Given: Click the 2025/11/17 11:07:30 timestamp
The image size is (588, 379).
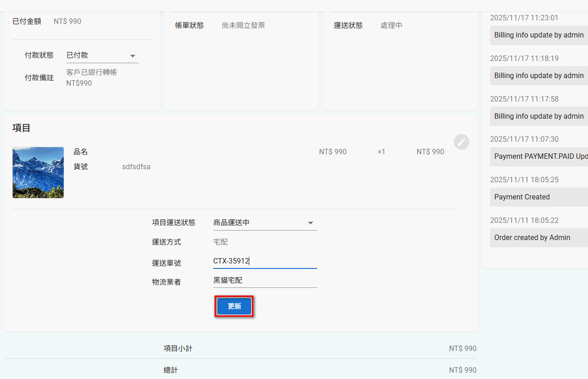Looking at the screenshot, I should 524,139.
